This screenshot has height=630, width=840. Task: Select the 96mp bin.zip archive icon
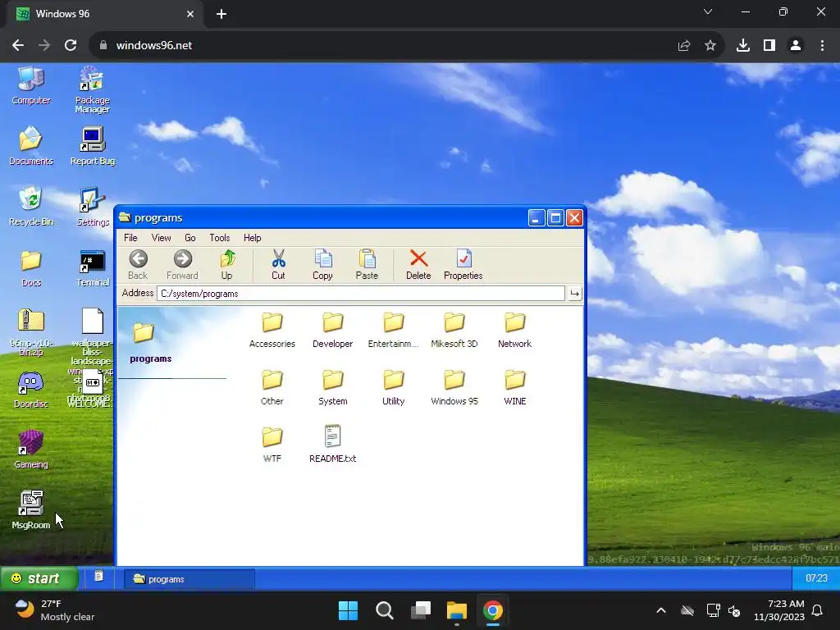pyautogui.click(x=31, y=332)
